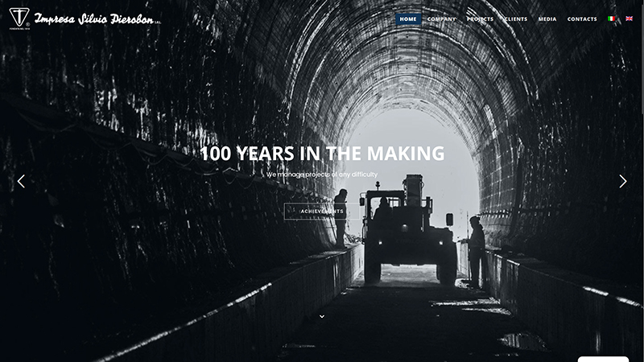644x362 pixels.
Task: Click the '100 Years in the Making' headline
Action: point(322,153)
